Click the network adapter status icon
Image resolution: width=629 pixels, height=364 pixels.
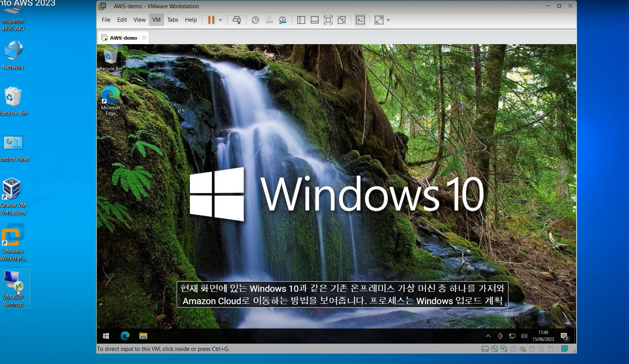[x=504, y=349]
